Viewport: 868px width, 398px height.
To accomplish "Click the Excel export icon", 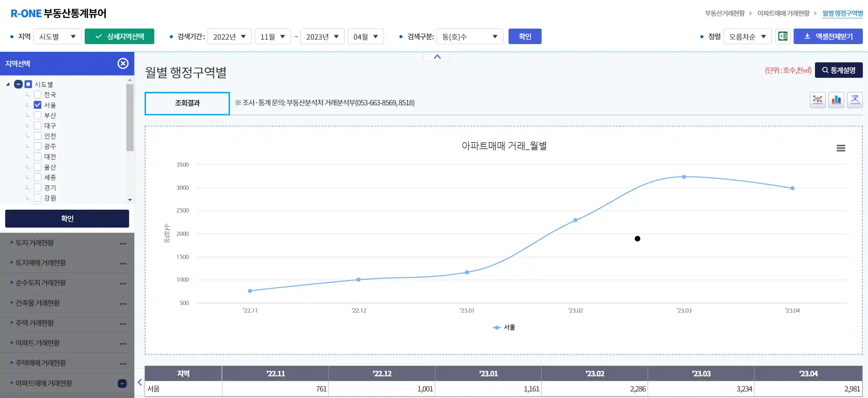I will tap(783, 36).
